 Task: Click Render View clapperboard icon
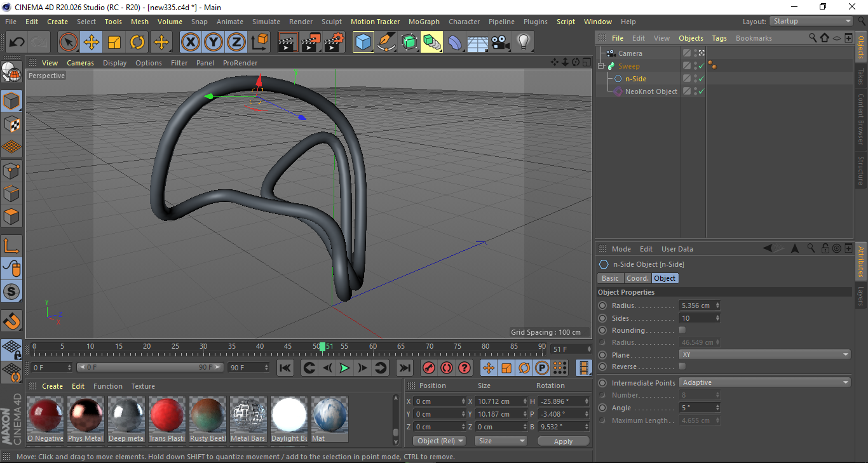pos(288,43)
